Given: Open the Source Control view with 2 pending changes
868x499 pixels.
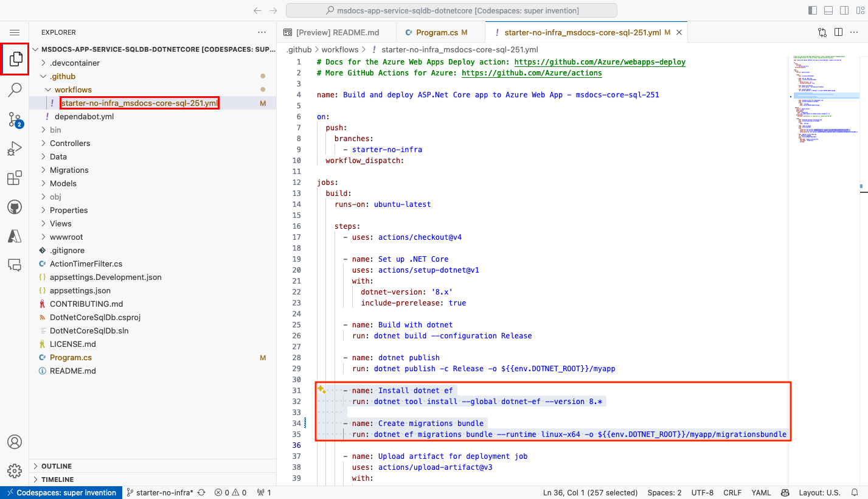Looking at the screenshot, I should (x=15, y=119).
